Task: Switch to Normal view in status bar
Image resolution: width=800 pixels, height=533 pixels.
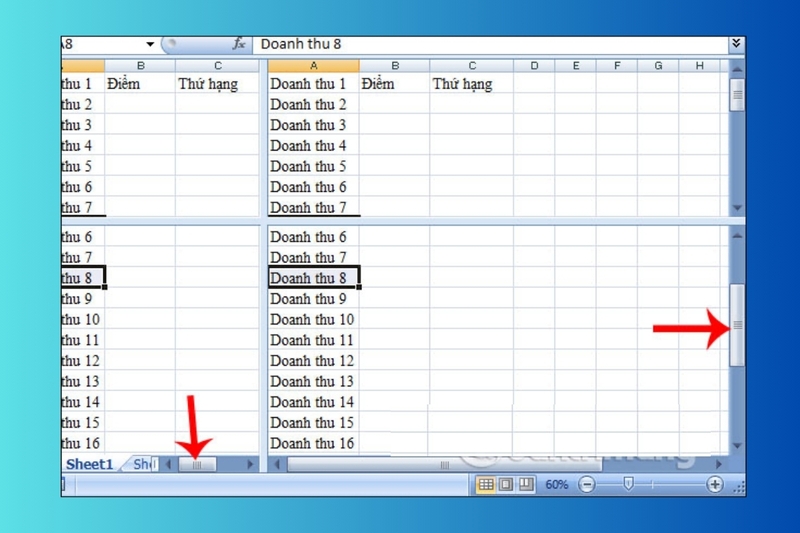Action: pos(485,484)
